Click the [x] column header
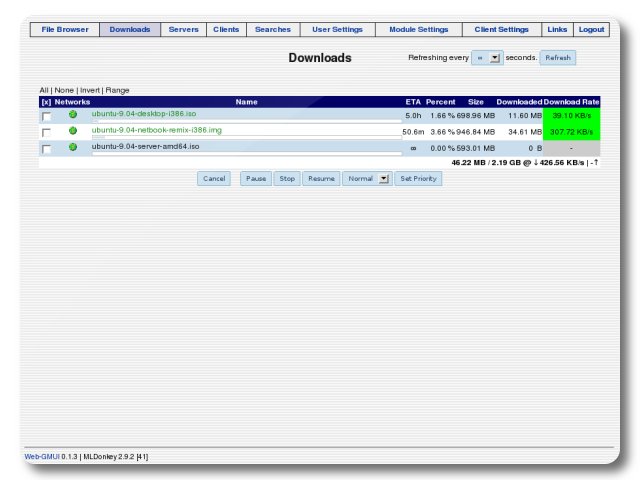 tap(46, 102)
